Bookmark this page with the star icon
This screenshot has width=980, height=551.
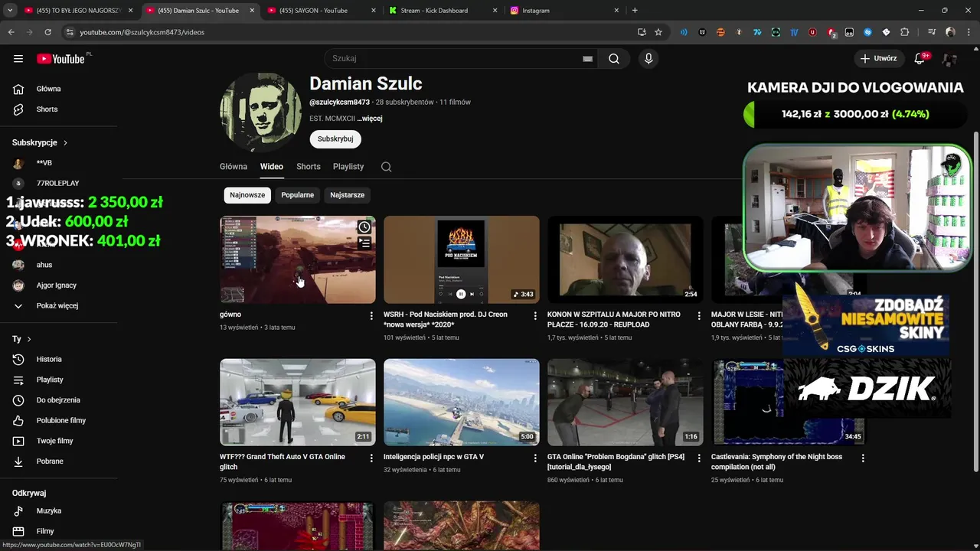tap(658, 32)
